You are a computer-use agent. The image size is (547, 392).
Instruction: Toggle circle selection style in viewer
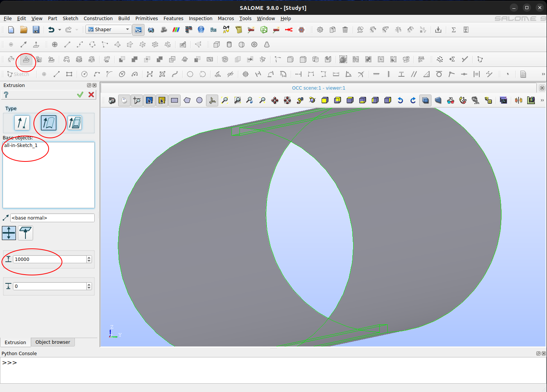click(x=200, y=100)
